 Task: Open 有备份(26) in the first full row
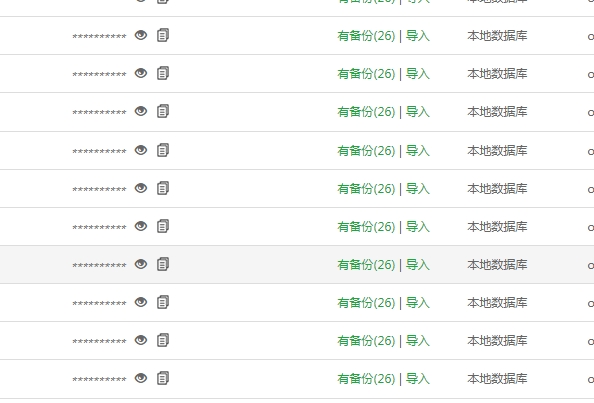[366, 36]
